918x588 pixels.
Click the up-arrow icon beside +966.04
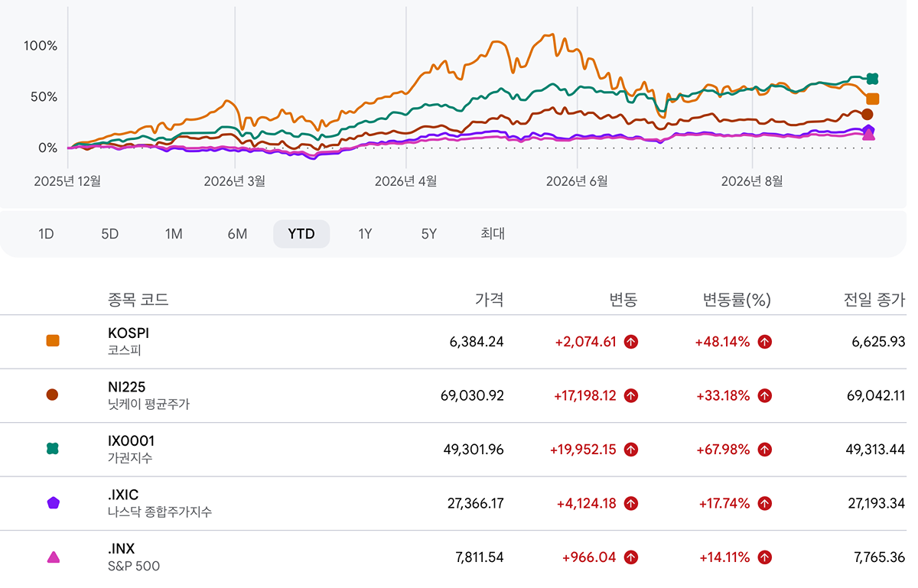[630, 557]
